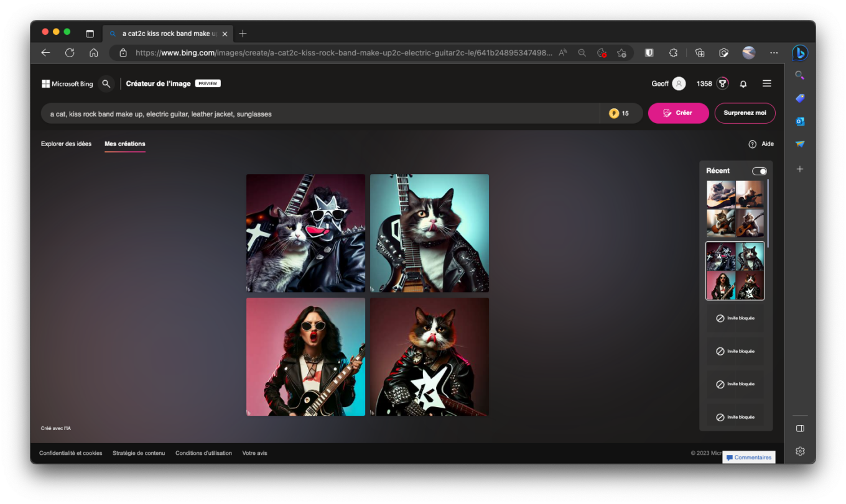Expand the browser Settings and more menu
Image resolution: width=846 pixels, height=504 pixels.
pyautogui.click(x=774, y=53)
